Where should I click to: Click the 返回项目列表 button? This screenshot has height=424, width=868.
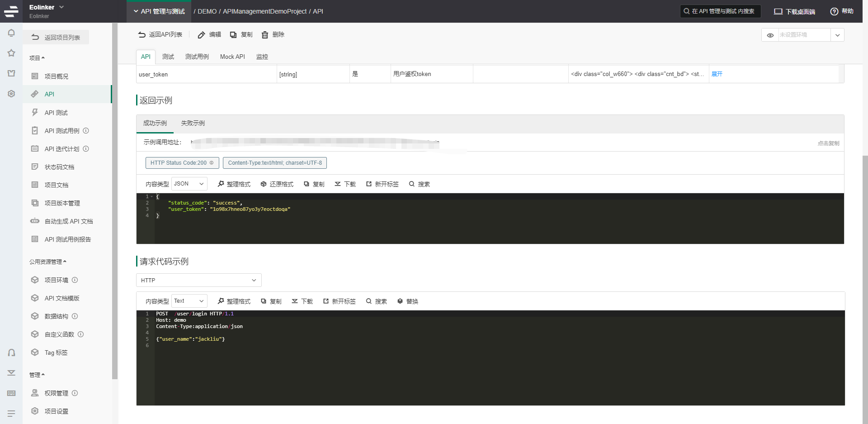[x=56, y=38]
